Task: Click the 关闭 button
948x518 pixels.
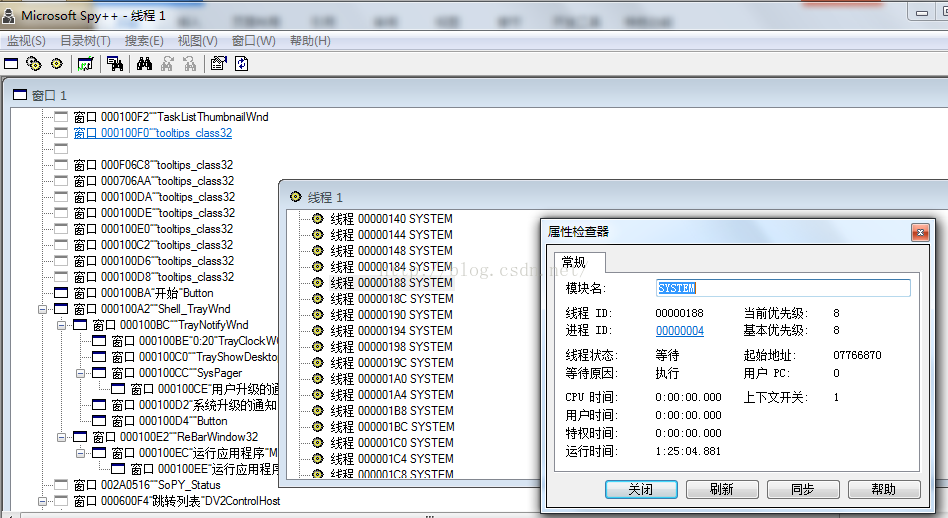Action: coord(641,489)
